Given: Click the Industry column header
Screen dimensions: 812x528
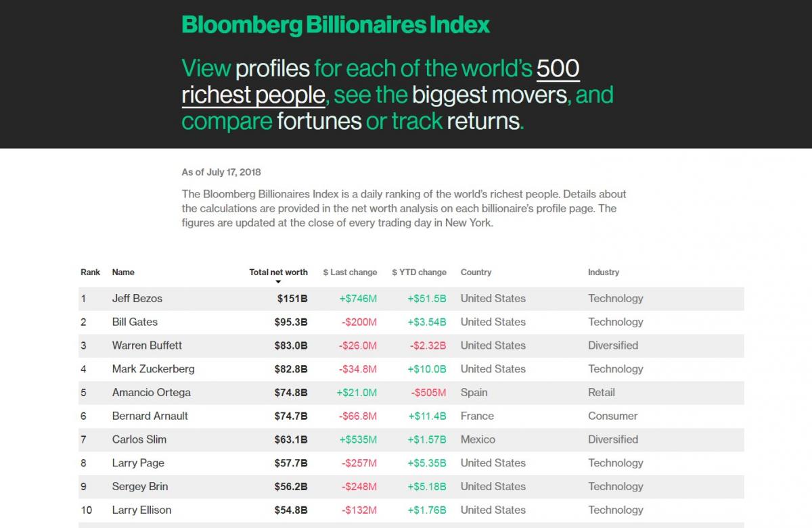Looking at the screenshot, I should click(603, 272).
